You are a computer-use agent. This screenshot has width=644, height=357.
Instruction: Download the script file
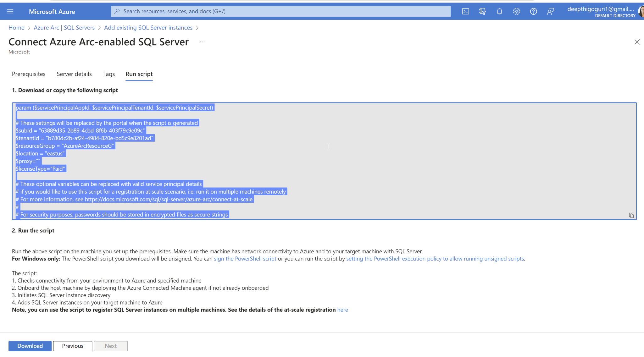click(x=30, y=346)
